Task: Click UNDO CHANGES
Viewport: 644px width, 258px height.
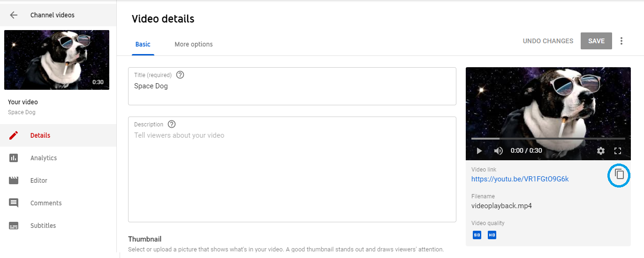Action: [548, 41]
